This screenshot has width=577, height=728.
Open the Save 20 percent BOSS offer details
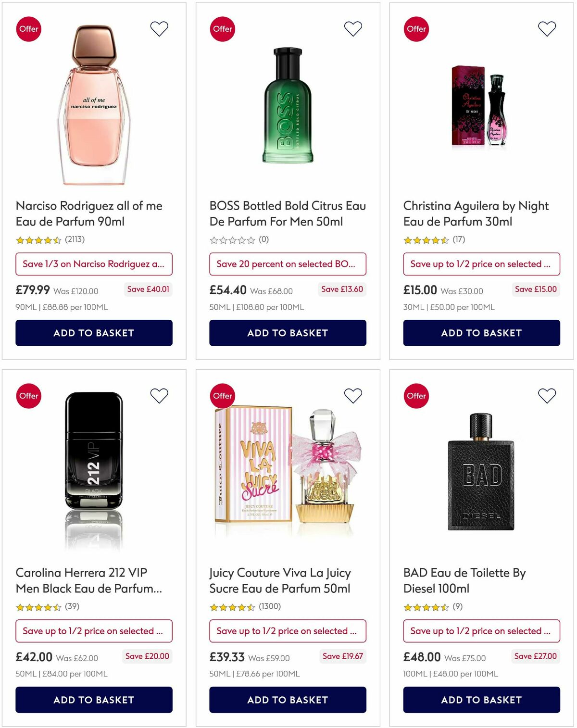coord(288,264)
